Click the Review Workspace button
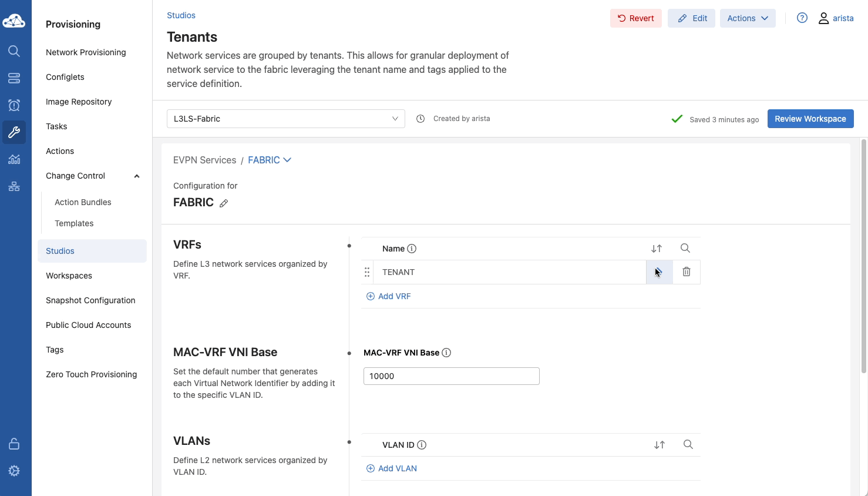868x496 pixels. coord(810,119)
